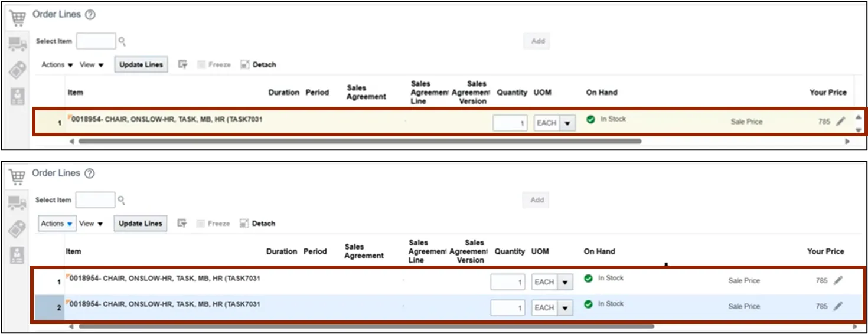Click Update Lines button in lower screenshot

pyautogui.click(x=141, y=224)
